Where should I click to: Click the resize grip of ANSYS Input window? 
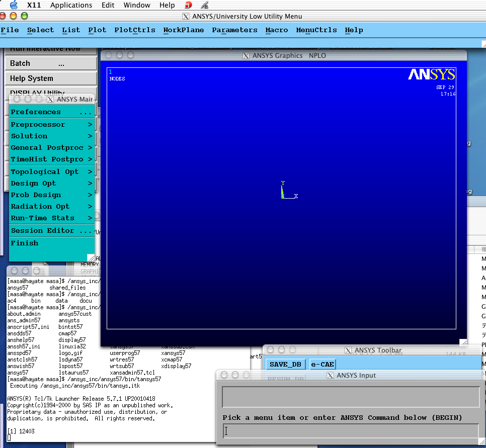(x=482, y=441)
